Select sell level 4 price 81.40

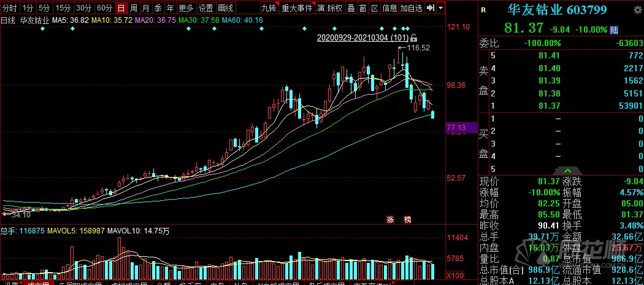(550, 68)
